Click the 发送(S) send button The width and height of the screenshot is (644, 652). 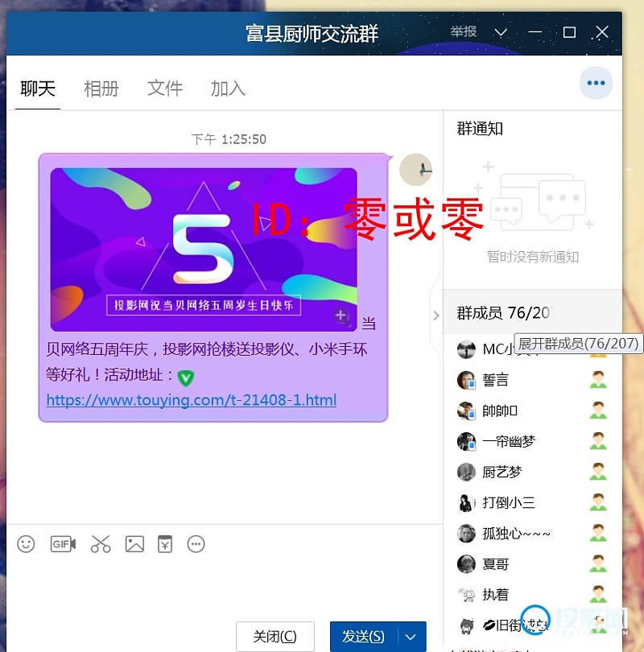click(x=363, y=637)
